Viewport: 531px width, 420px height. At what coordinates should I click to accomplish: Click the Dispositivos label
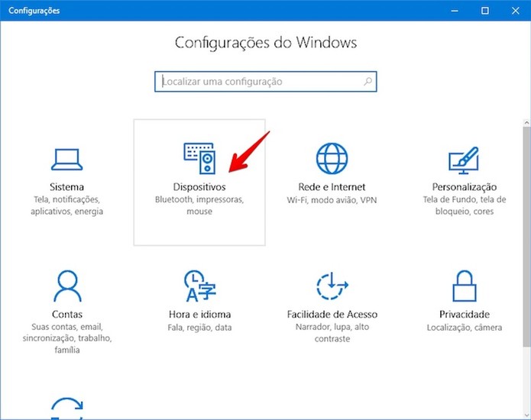[x=199, y=187]
